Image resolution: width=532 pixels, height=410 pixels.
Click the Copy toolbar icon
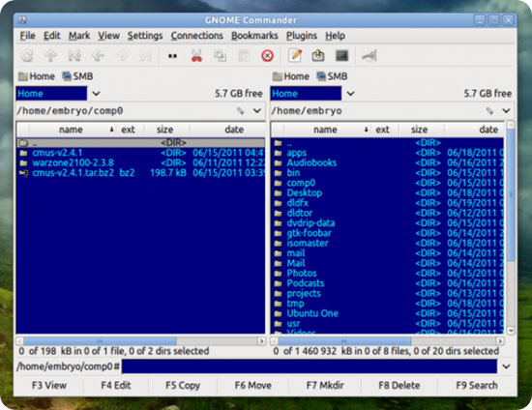click(x=220, y=56)
